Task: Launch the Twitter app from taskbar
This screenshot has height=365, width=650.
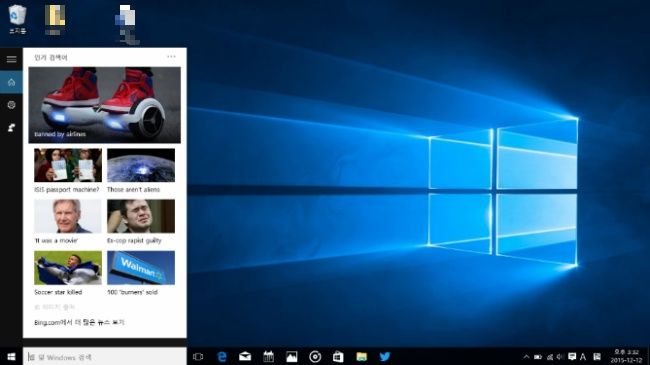Action: (x=385, y=357)
